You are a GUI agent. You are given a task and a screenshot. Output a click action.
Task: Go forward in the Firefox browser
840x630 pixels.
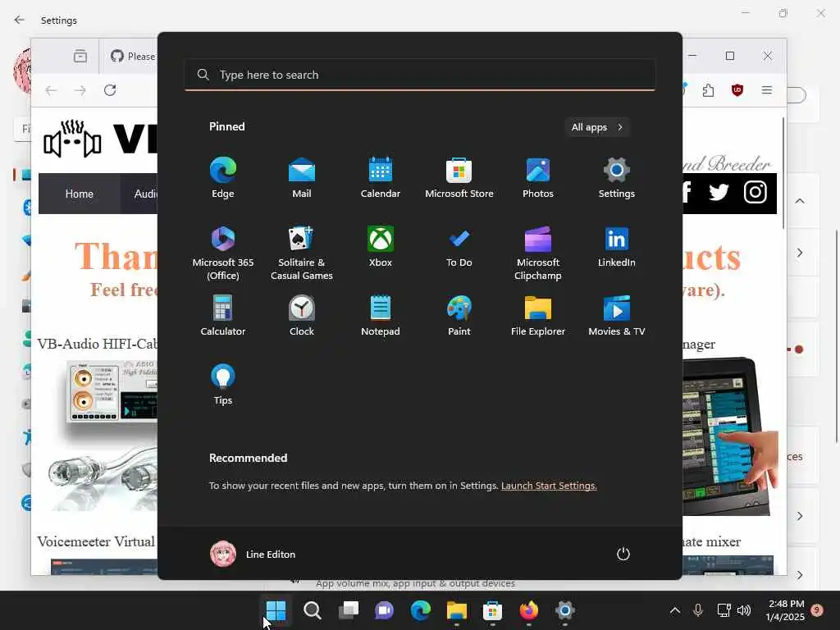tap(80, 90)
